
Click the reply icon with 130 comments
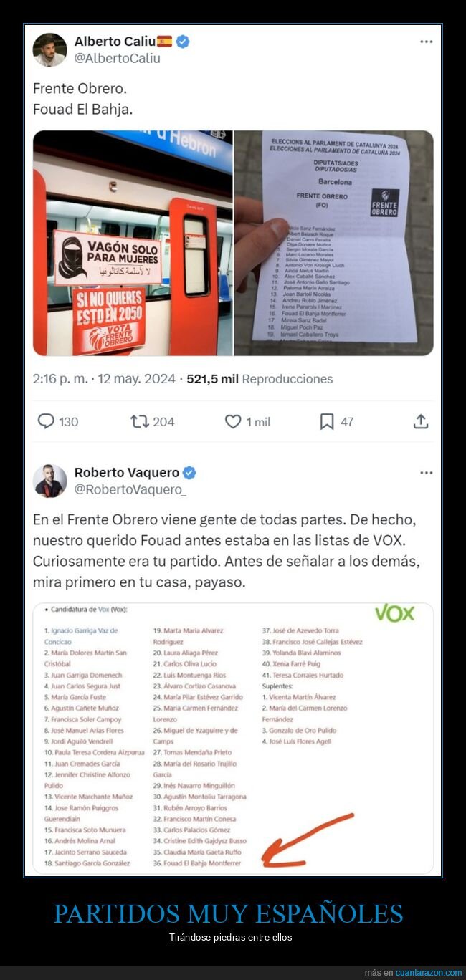click(x=46, y=422)
